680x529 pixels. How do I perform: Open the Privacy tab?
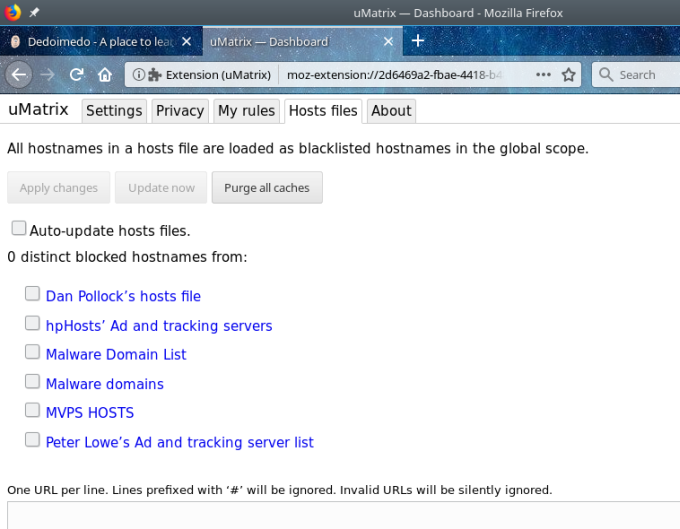(180, 111)
